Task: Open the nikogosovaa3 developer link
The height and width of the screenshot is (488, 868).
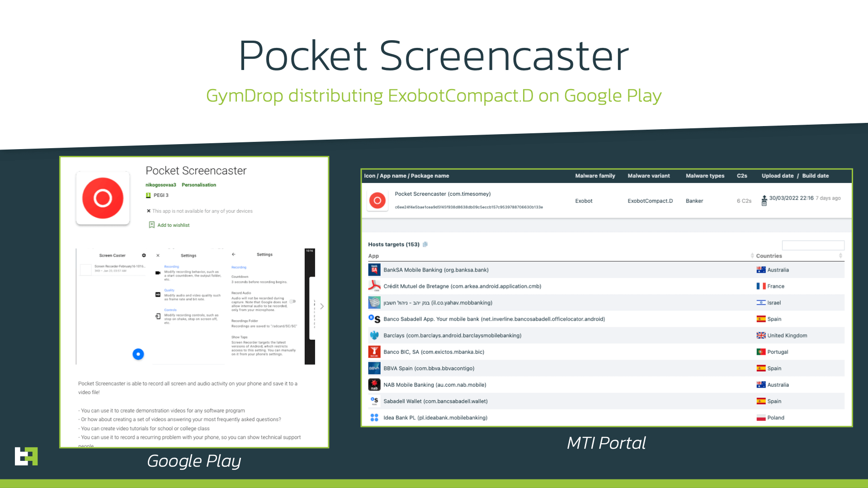Action: point(160,185)
